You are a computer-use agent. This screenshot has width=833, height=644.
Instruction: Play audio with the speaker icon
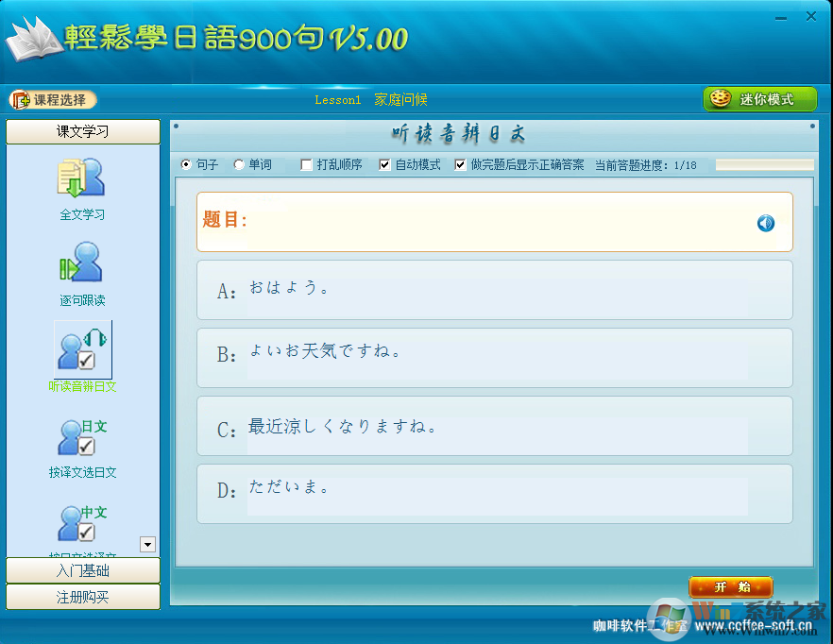tap(765, 223)
